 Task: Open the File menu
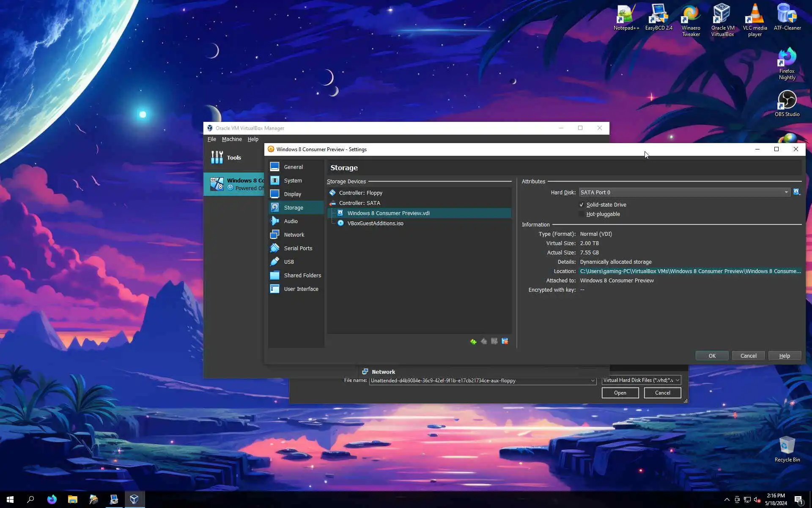[x=211, y=139]
